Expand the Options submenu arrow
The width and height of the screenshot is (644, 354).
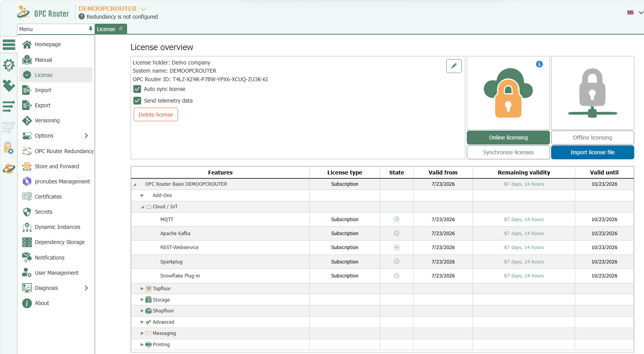pyautogui.click(x=86, y=136)
